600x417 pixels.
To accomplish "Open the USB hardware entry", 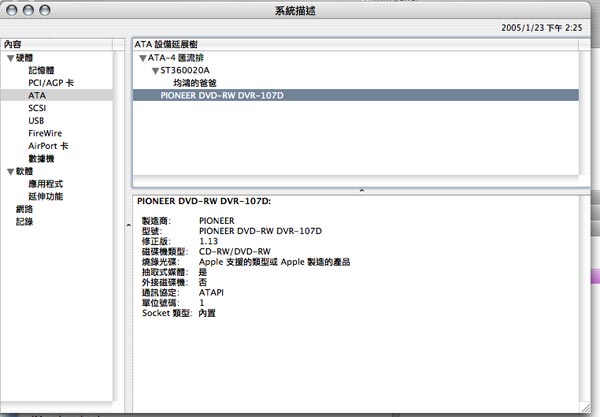I will pos(36,121).
